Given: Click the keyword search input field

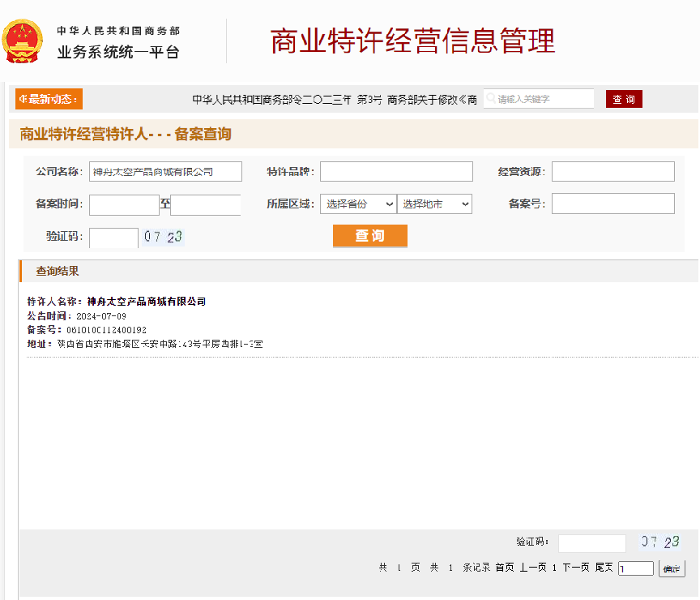Looking at the screenshot, I should (539, 99).
